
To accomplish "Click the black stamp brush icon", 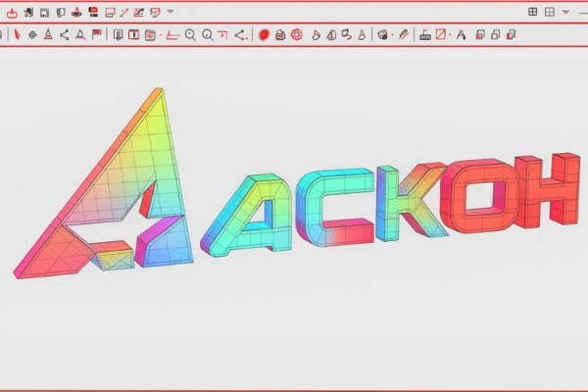I will (425, 35).
